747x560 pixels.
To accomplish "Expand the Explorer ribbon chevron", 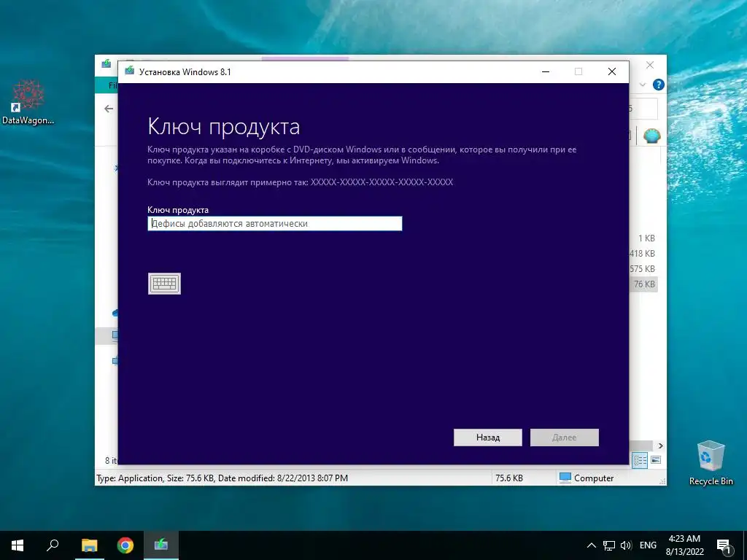I will [643, 85].
